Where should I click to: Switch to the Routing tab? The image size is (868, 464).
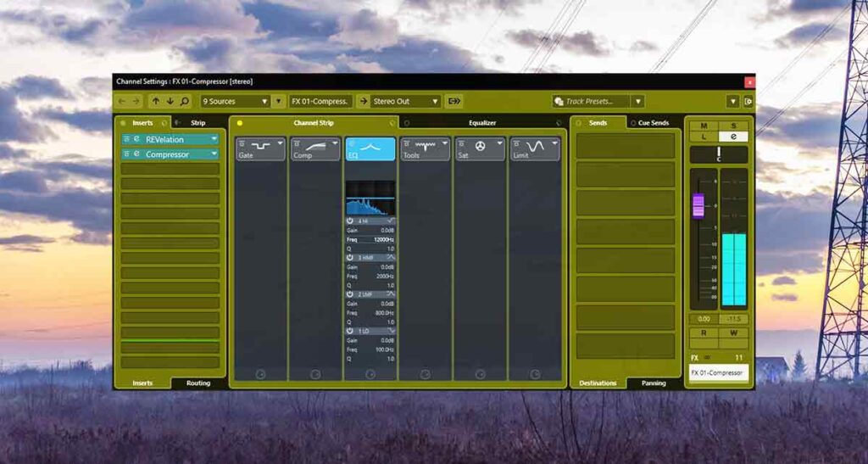(198, 383)
